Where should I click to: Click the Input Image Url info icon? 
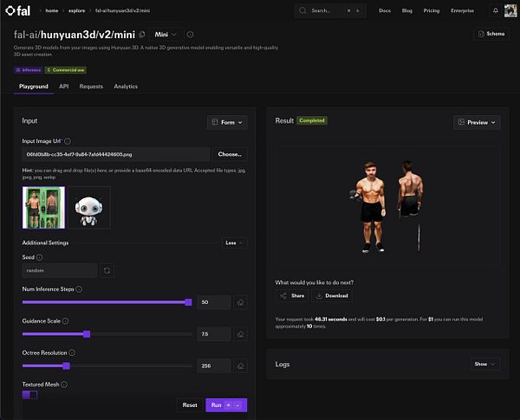click(x=68, y=141)
